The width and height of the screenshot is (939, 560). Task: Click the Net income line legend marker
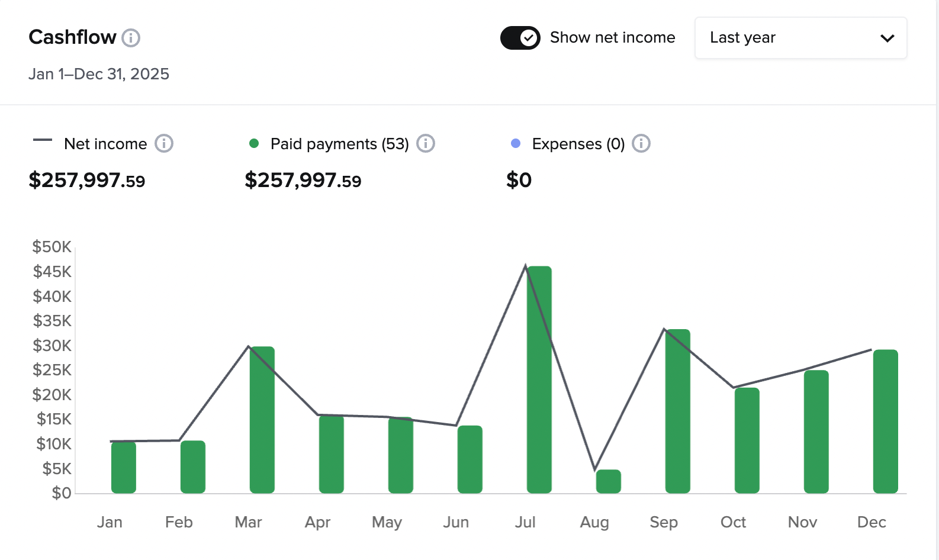click(x=43, y=140)
